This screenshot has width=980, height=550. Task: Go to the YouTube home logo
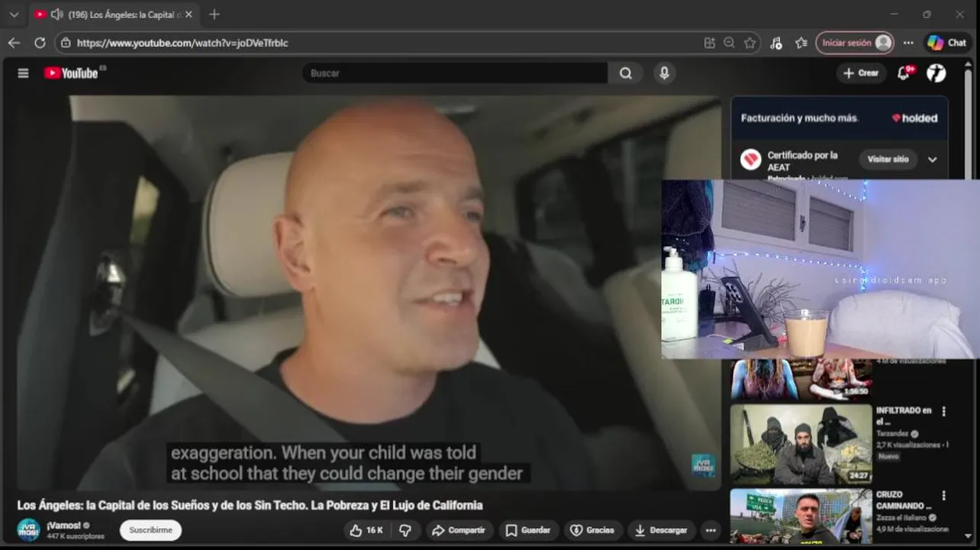71,73
